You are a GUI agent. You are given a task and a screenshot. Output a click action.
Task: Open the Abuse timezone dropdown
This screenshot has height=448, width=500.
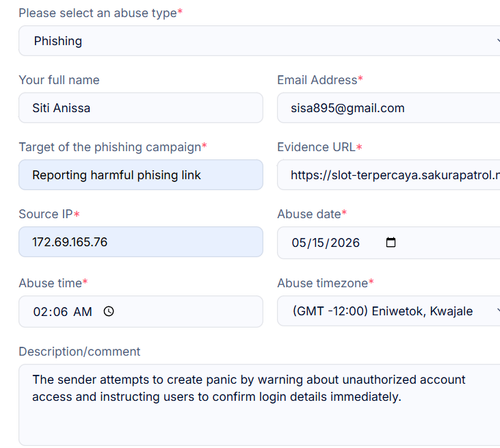coord(389,311)
